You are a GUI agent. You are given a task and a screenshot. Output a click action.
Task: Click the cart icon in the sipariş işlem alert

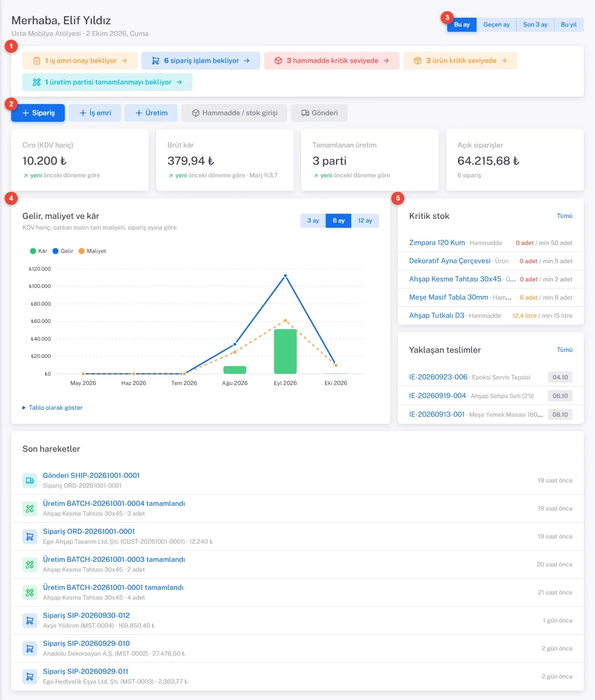click(x=156, y=61)
